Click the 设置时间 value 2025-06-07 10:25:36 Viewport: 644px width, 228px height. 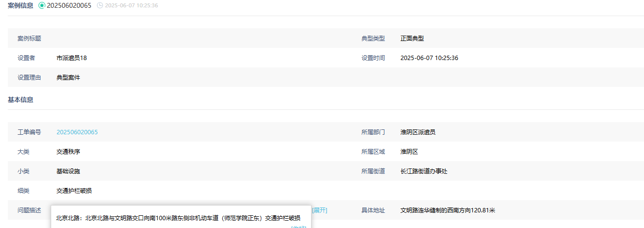pos(429,58)
